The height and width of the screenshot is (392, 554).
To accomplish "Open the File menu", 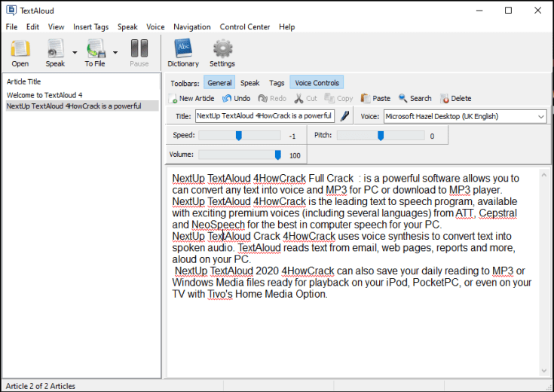I will (11, 27).
